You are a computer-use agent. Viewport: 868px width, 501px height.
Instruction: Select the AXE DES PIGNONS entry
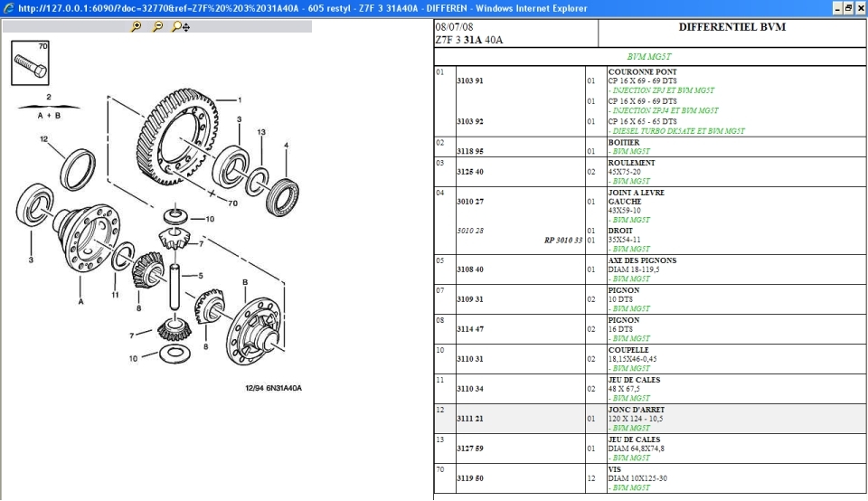coord(642,260)
